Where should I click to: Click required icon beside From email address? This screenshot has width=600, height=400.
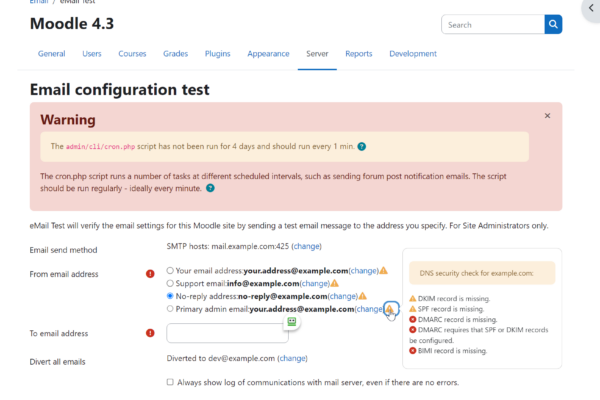[150, 274]
